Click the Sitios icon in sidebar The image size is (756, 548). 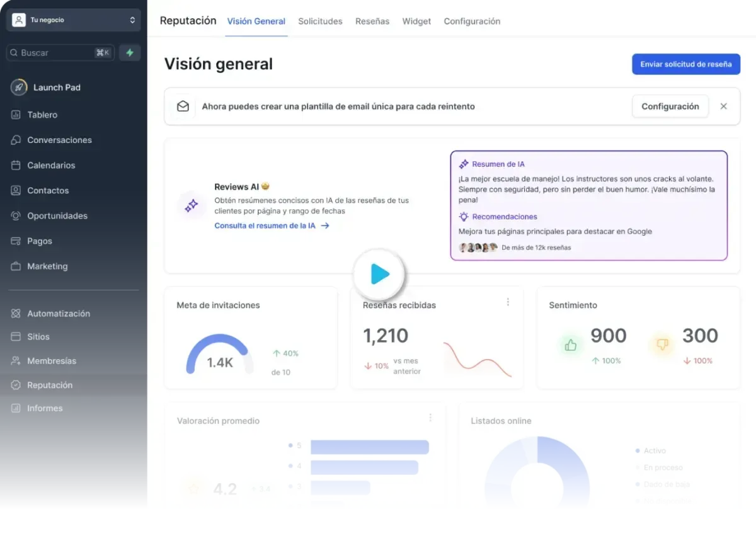16,336
